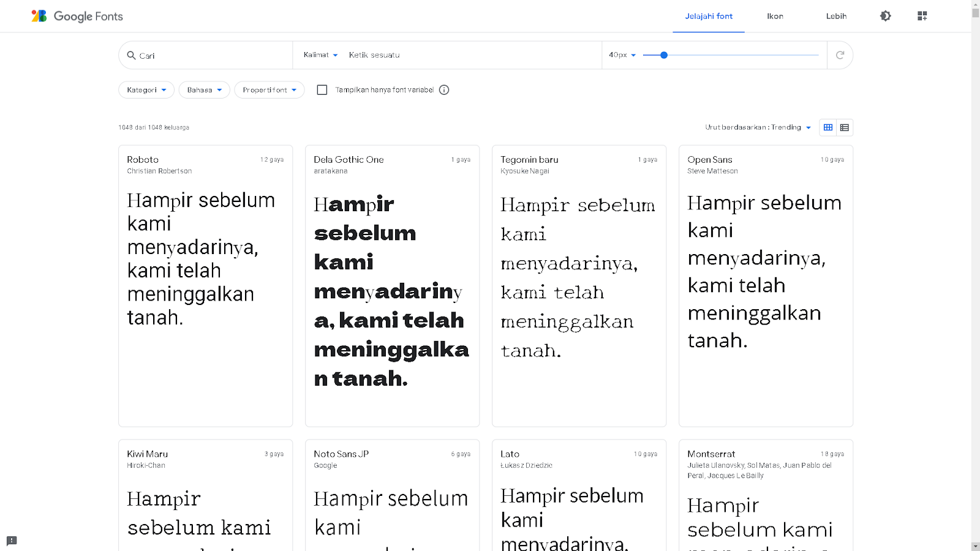Click the Hiroki-Chan author text
This screenshot has height=551, width=980.
pyautogui.click(x=146, y=466)
